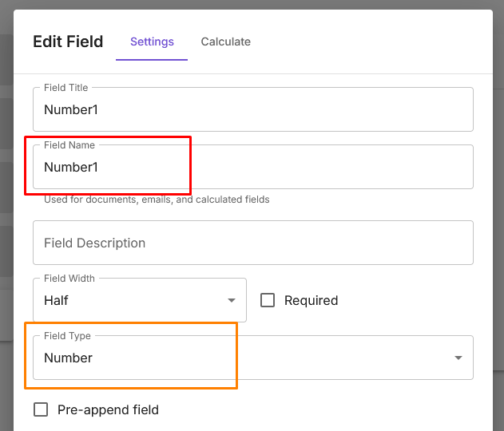Click the Required label text
Image resolution: width=504 pixels, height=431 pixels.
(x=311, y=301)
